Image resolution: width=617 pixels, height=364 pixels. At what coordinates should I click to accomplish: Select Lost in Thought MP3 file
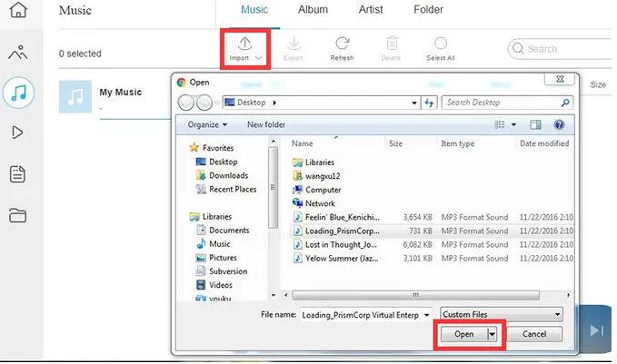pos(342,245)
